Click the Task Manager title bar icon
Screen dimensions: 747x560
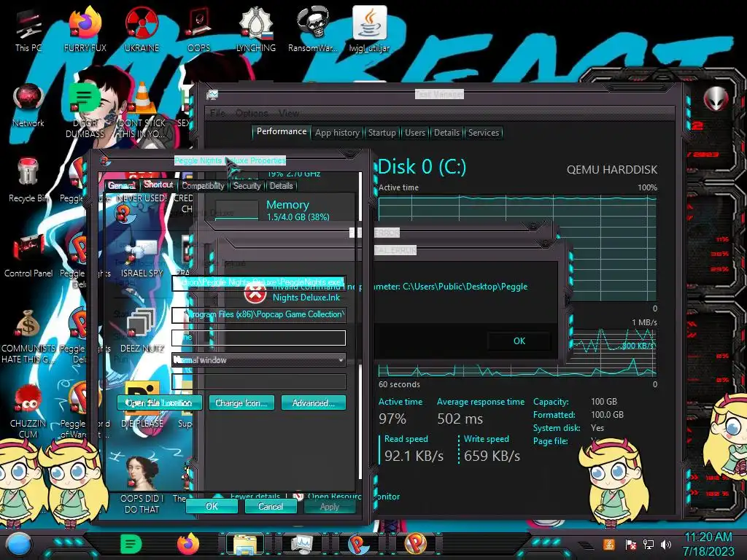click(x=212, y=95)
